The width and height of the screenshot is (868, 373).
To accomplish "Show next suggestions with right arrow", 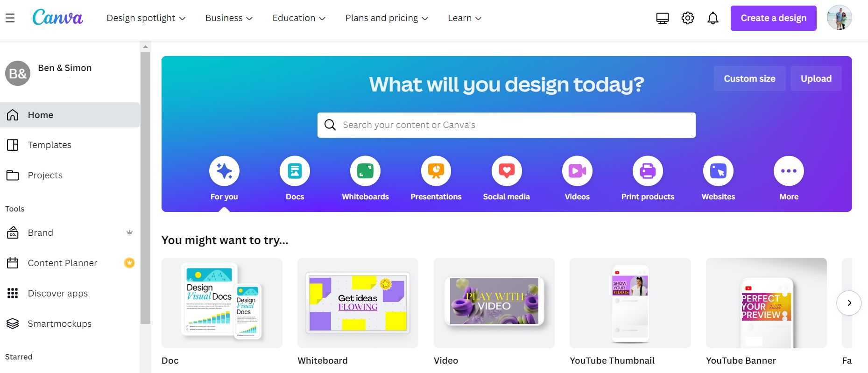I will tap(849, 303).
